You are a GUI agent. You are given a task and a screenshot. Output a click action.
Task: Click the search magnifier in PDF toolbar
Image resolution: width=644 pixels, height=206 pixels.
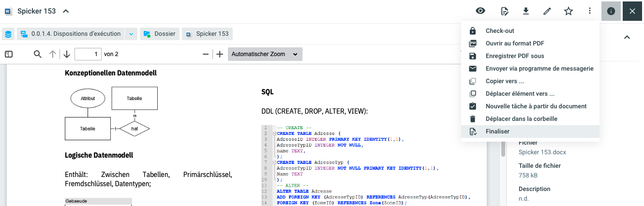coord(37,54)
